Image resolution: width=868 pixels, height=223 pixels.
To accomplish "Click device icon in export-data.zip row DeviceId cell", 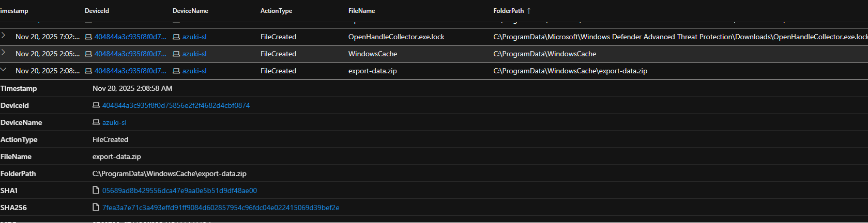I will pos(88,71).
